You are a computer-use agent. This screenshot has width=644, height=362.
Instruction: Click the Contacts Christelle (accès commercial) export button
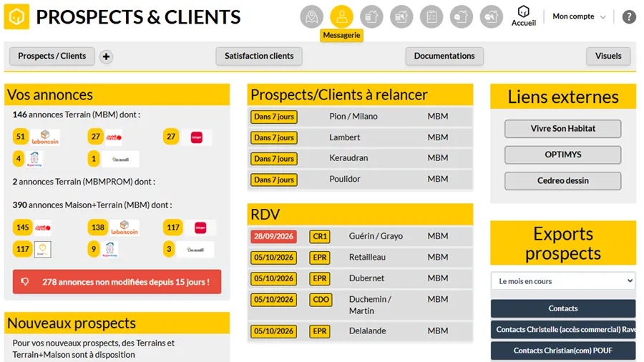click(563, 330)
